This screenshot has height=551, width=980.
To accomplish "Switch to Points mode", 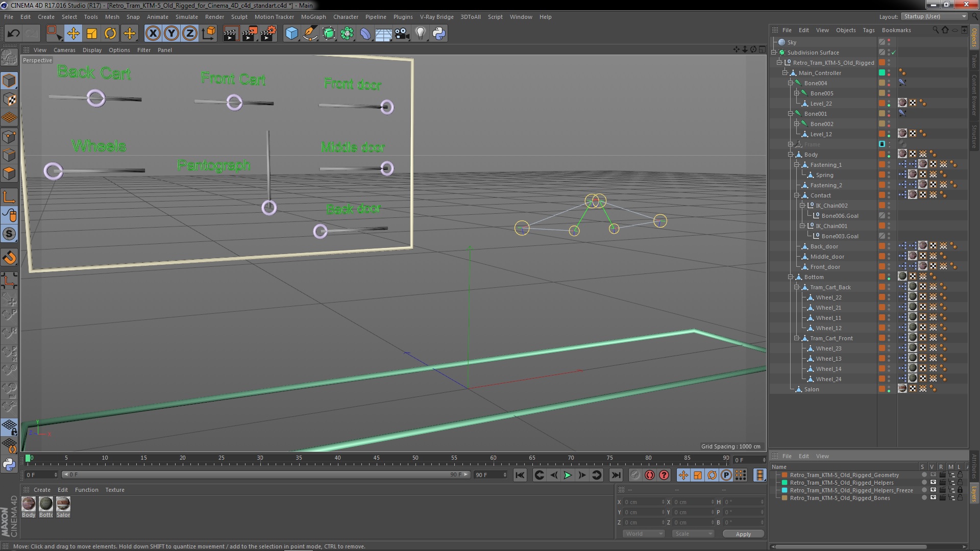I will click(9, 137).
